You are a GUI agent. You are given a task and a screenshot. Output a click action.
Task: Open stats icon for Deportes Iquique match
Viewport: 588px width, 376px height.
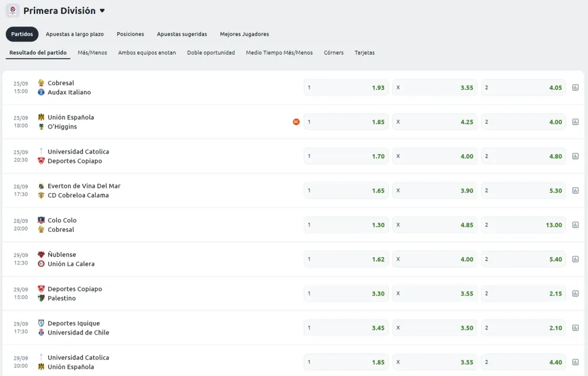(x=575, y=328)
